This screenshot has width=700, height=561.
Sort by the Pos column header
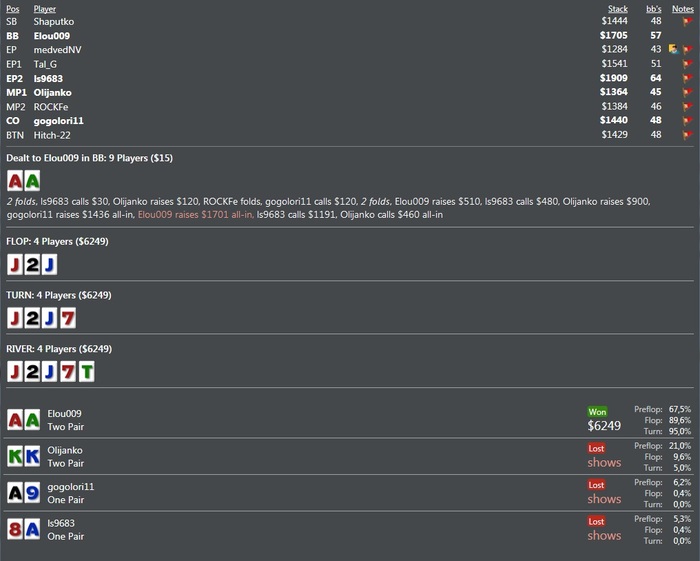(x=12, y=9)
